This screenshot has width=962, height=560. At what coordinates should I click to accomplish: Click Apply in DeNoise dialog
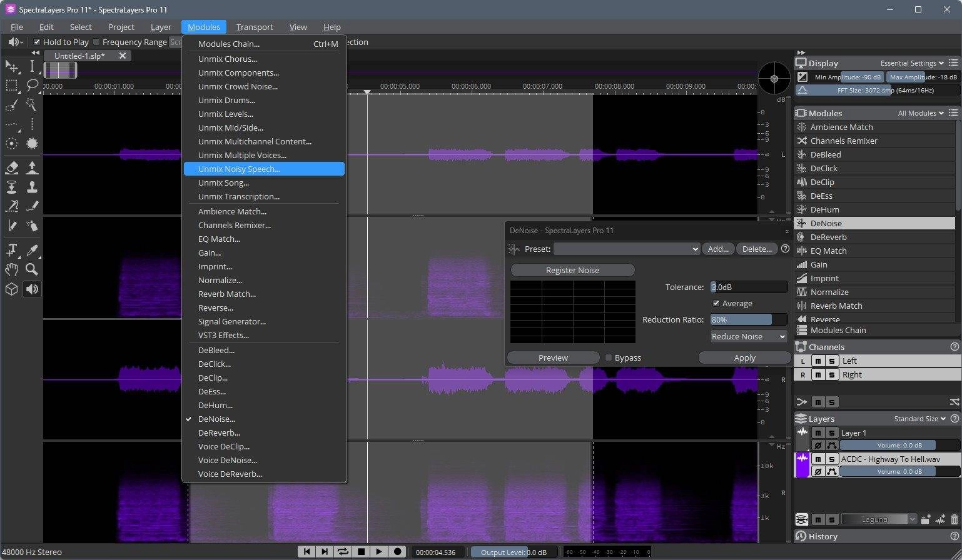(744, 357)
